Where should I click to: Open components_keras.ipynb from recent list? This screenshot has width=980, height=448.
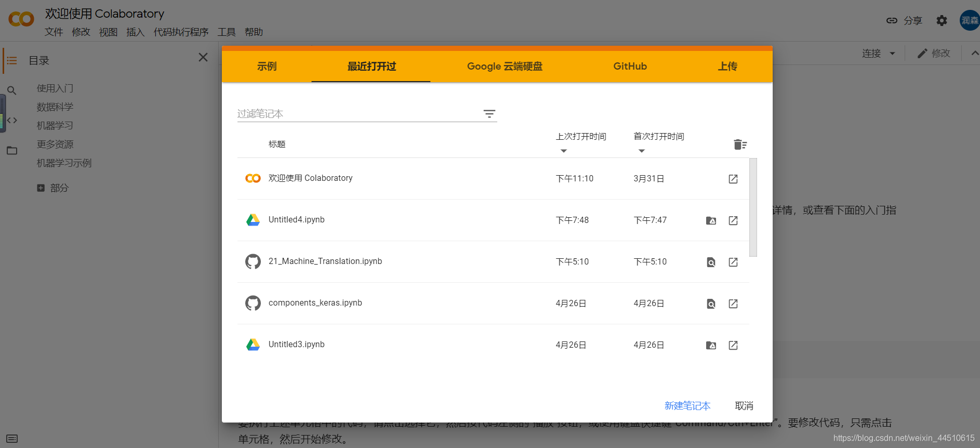tap(315, 303)
